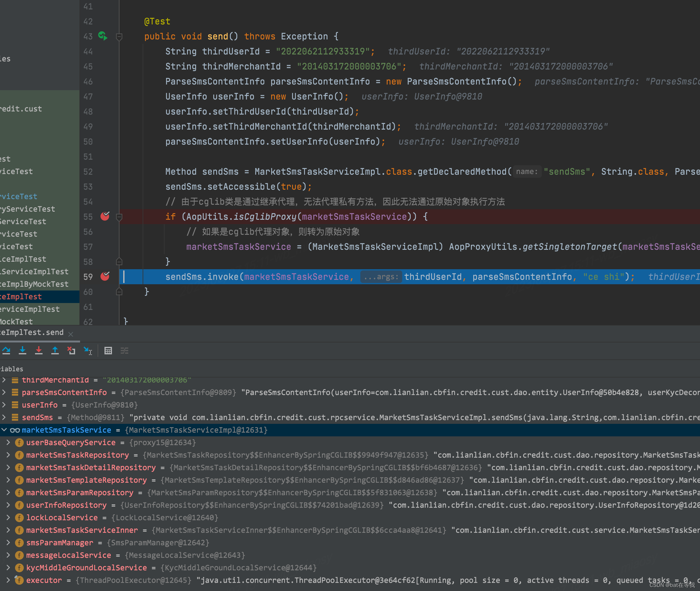The width and height of the screenshot is (700, 591).
Task: Click the field icon beside messageLocalService
Action: click(19, 555)
